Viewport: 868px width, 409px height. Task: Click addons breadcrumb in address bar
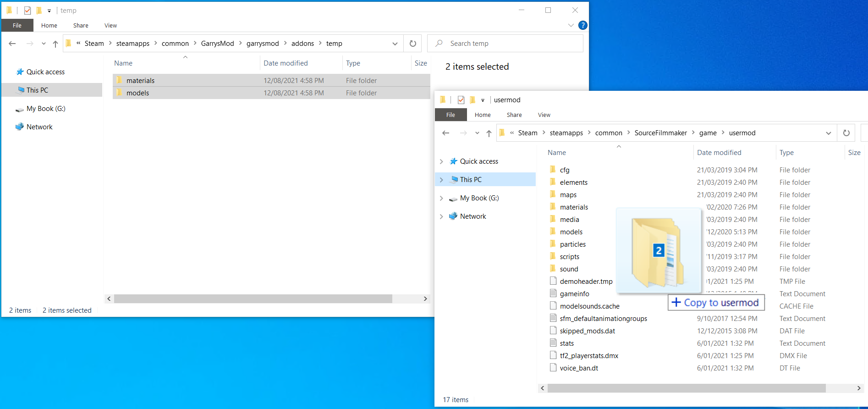click(302, 44)
